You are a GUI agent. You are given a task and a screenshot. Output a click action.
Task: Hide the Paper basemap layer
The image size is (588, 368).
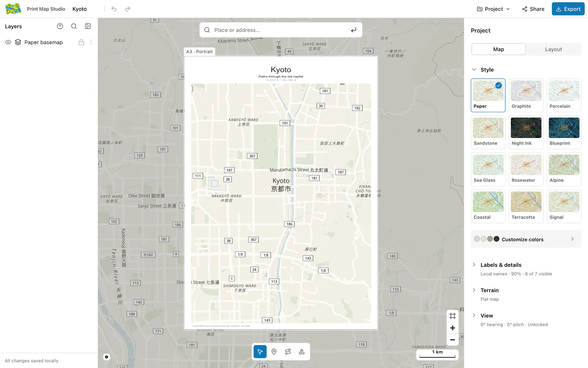[x=8, y=42]
